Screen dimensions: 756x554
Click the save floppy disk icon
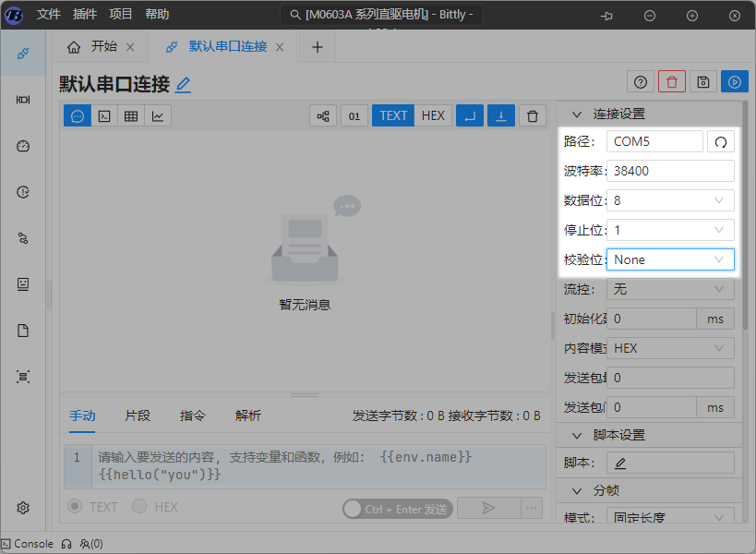tap(703, 82)
